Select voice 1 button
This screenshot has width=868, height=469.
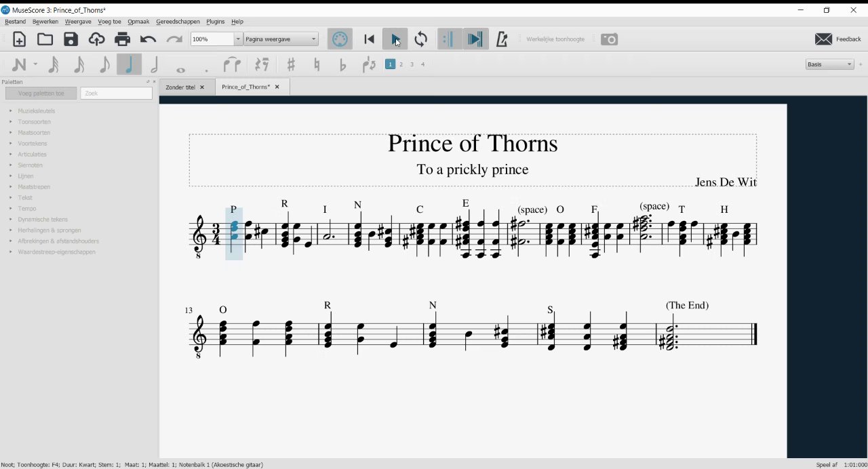[390, 64]
